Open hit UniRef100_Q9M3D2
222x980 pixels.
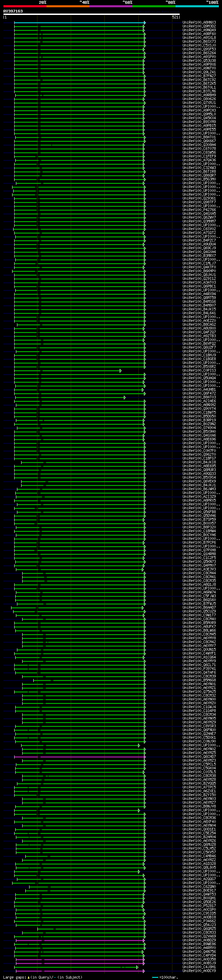(199, 26)
